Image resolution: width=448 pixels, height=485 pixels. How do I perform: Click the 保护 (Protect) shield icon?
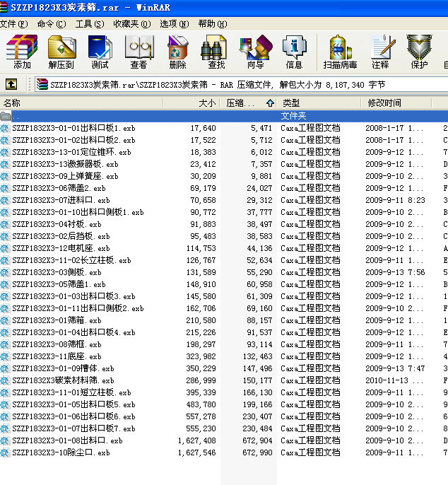[419, 47]
